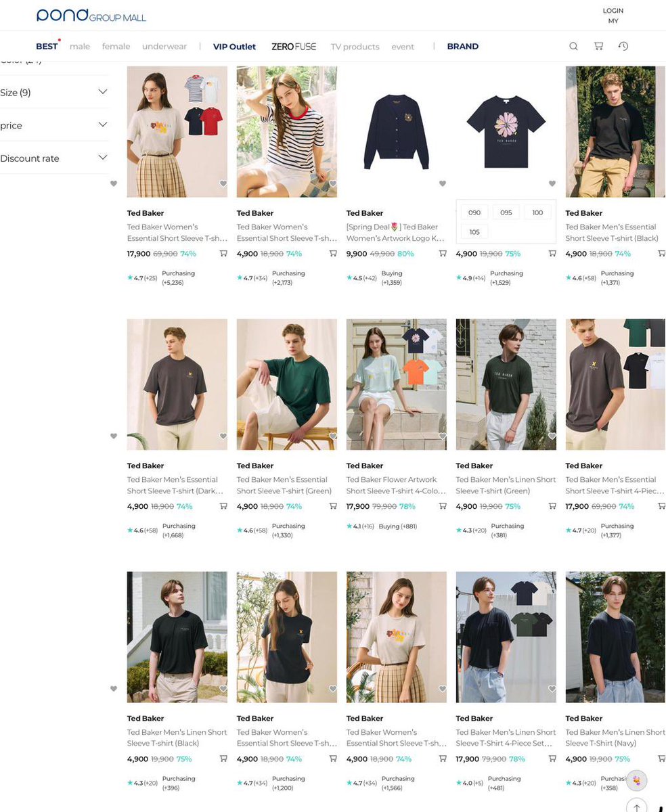The image size is (666, 812).
Task: Open the navy flower T-shirt product image
Action: pyautogui.click(x=506, y=132)
